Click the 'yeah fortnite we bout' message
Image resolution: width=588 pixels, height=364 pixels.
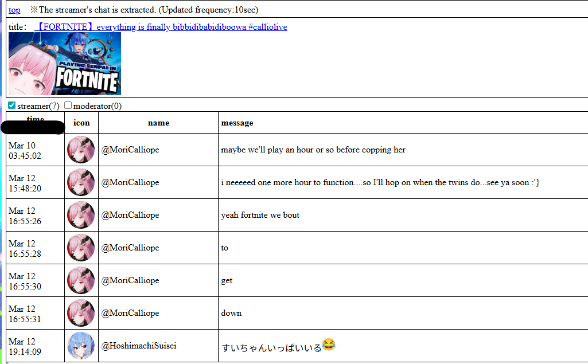[x=260, y=215]
